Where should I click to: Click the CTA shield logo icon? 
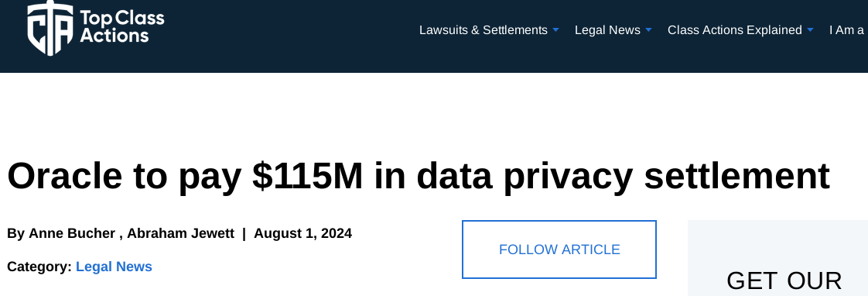click(x=50, y=28)
